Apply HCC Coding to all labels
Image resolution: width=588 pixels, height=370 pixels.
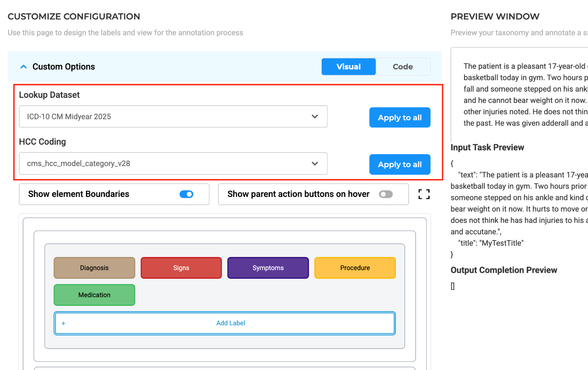pos(400,164)
